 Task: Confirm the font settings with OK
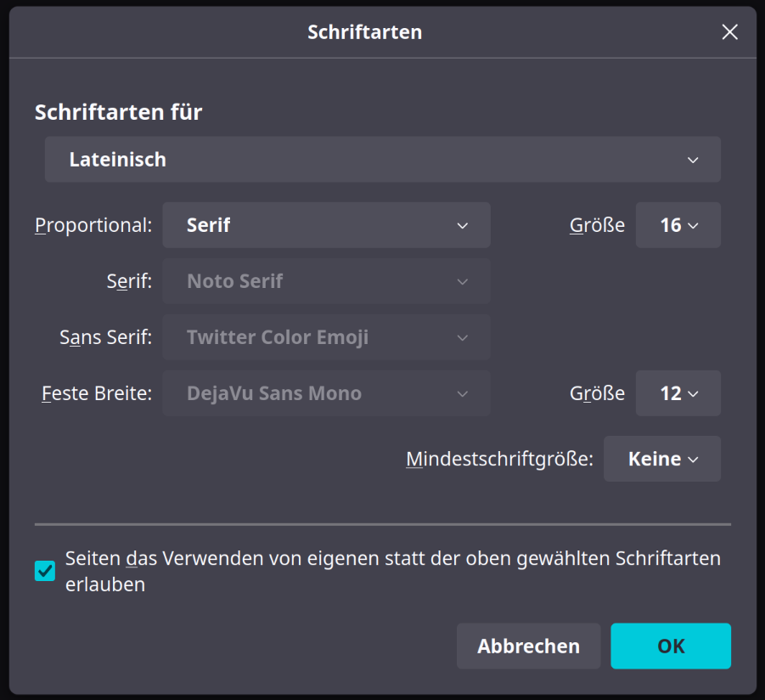click(x=670, y=646)
